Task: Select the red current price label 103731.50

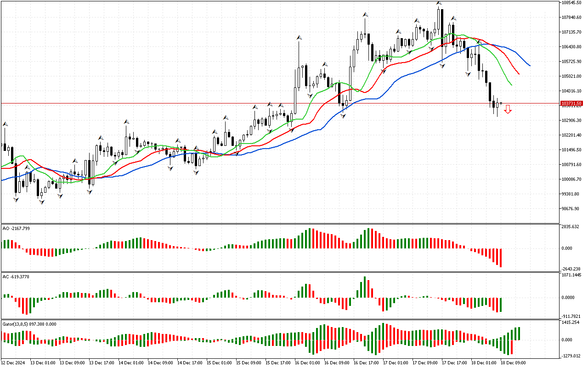Action: pos(572,103)
